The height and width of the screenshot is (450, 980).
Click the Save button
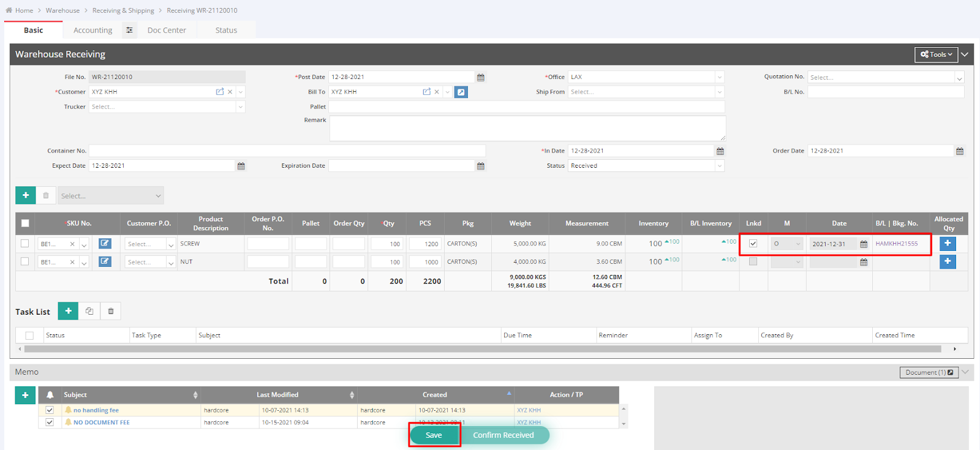(434, 435)
